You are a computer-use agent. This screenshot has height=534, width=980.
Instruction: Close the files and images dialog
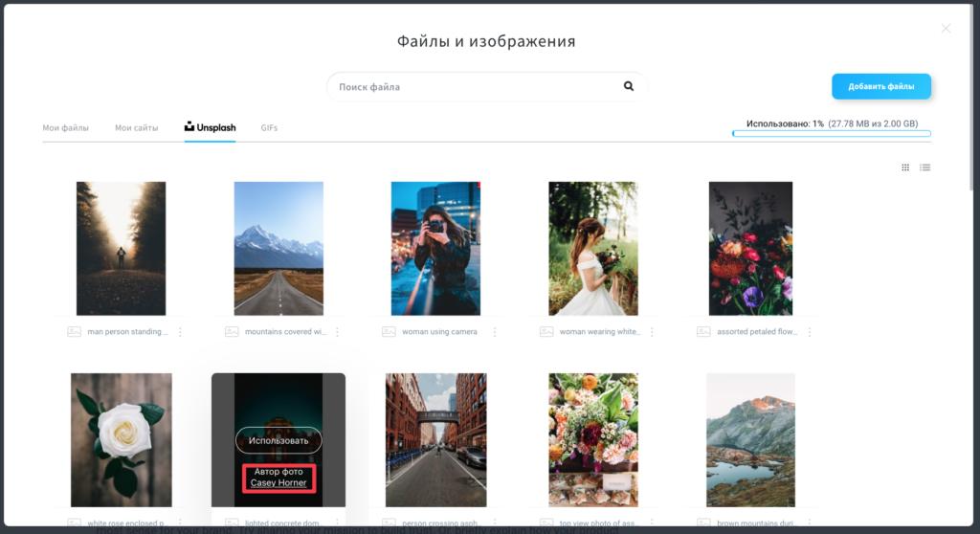click(x=946, y=29)
